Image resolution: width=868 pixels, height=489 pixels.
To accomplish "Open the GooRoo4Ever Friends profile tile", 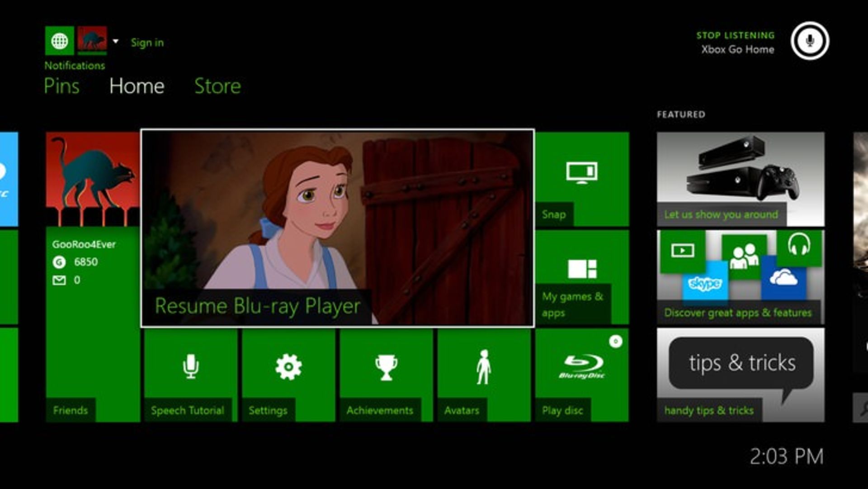I will tap(93, 277).
